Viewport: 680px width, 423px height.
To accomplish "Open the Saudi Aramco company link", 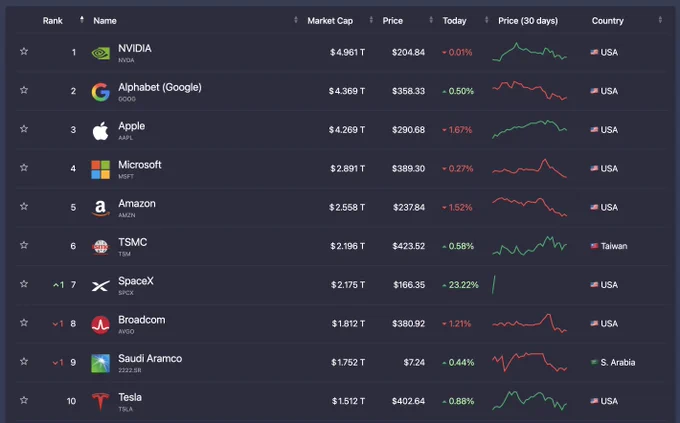I will coord(150,358).
